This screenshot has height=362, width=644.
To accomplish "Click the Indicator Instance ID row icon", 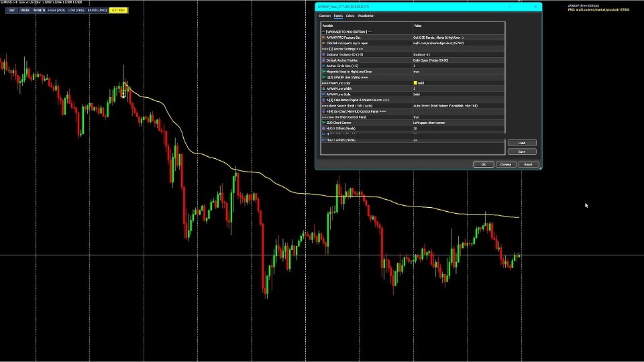I will click(323, 54).
